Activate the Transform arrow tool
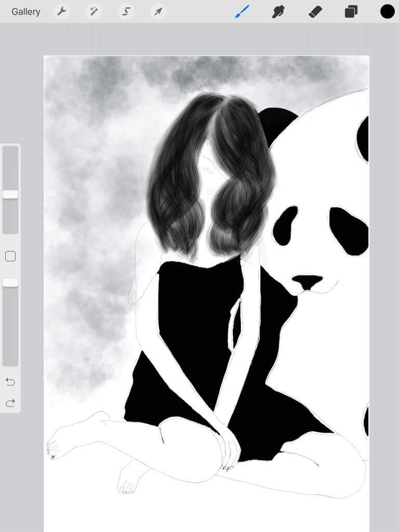Image resolution: width=399 pixels, height=532 pixels. (158, 11)
